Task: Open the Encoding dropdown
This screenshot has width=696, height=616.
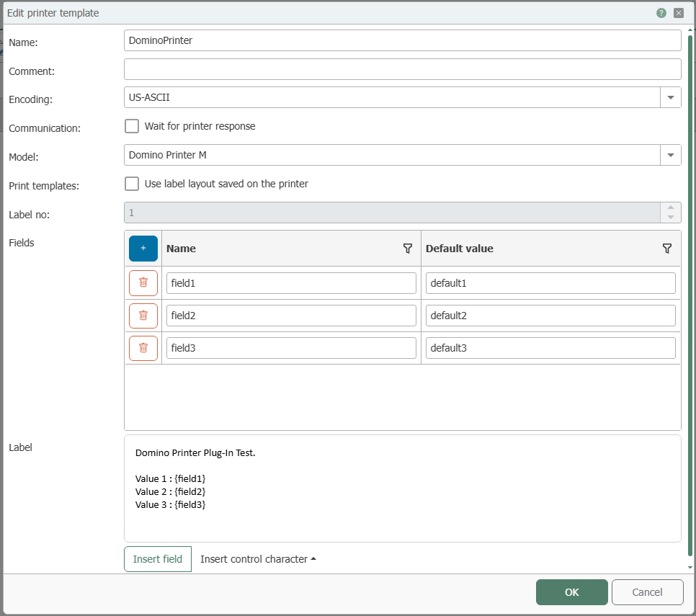Action: pos(671,97)
